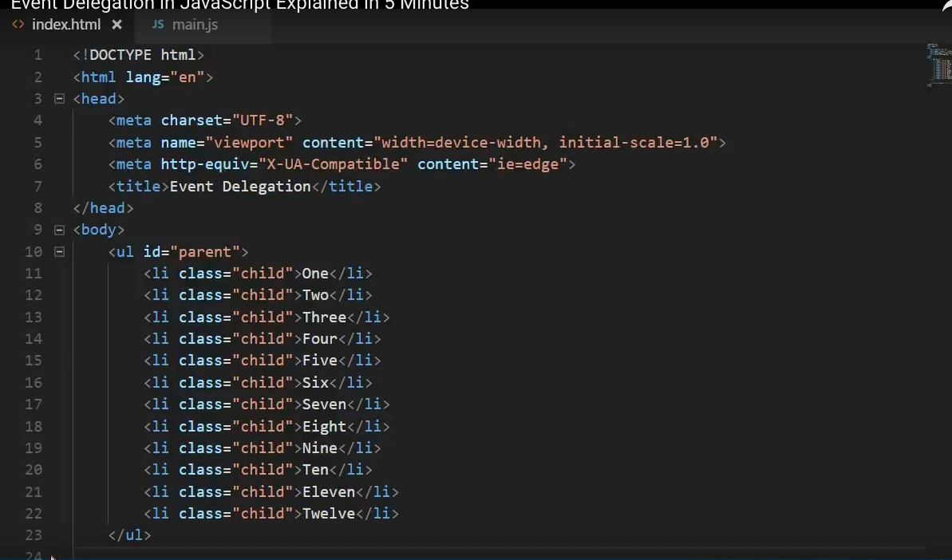Click the closing head tag
The height and width of the screenshot is (560, 952).
tap(103, 208)
